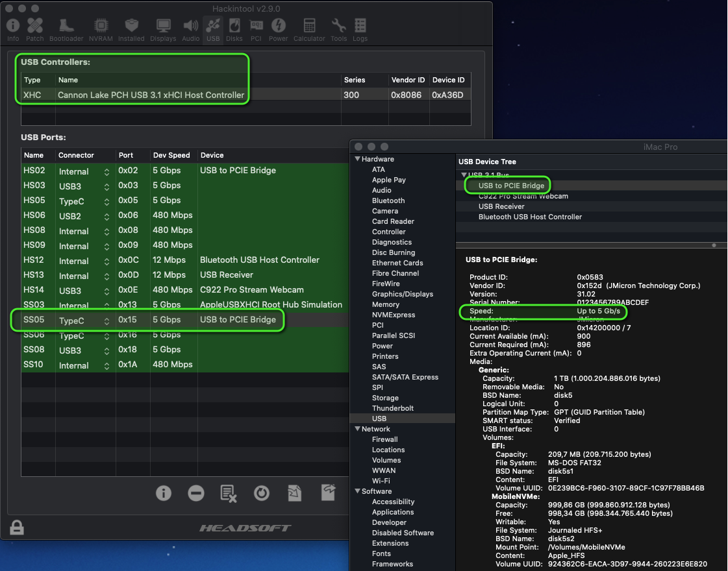
Task: Select the C922 Pro Stream Webcam device
Action: [x=523, y=196]
